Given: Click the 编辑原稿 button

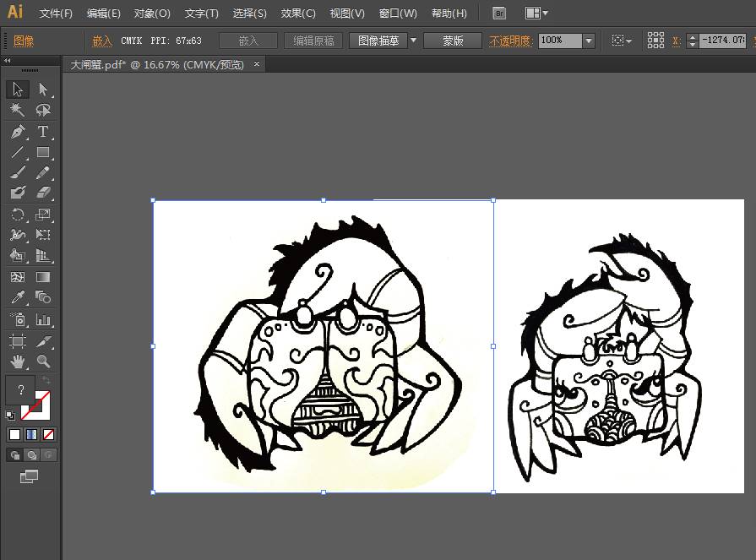Looking at the screenshot, I should (x=313, y=41).
